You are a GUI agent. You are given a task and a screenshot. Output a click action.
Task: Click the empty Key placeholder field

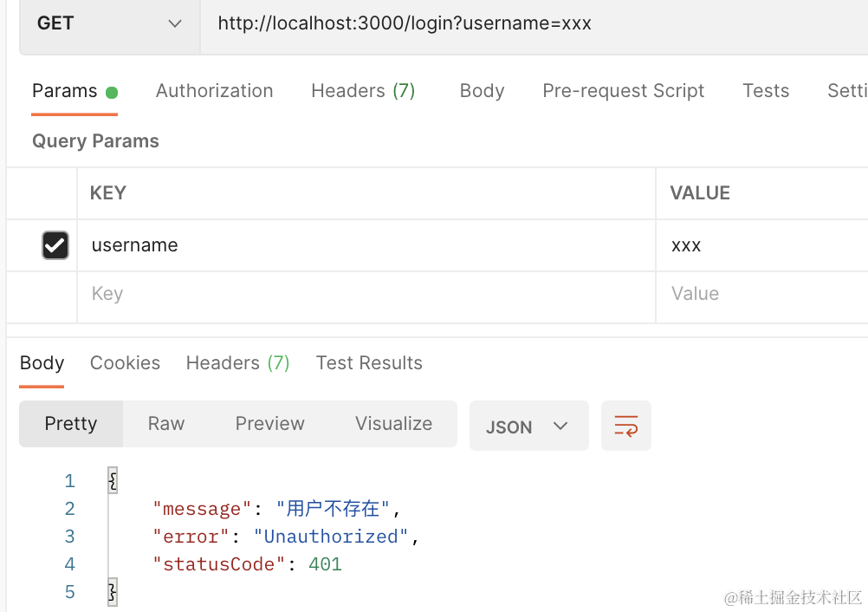click(364, 294)
